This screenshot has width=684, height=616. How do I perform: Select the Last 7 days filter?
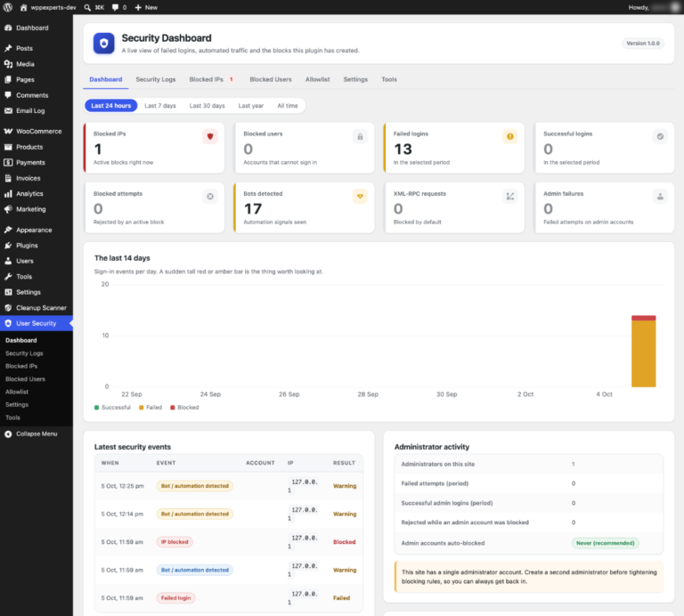[x=160, y=106]
